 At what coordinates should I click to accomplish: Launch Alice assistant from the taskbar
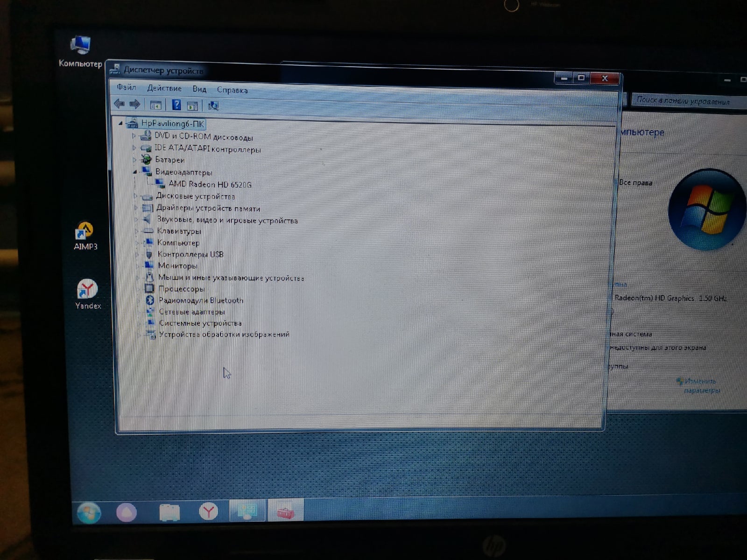[127, 512]
